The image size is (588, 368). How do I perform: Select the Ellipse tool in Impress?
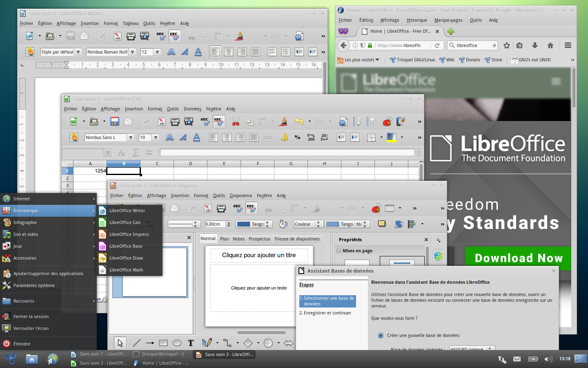pyautogui.click(x=177, y=343)
